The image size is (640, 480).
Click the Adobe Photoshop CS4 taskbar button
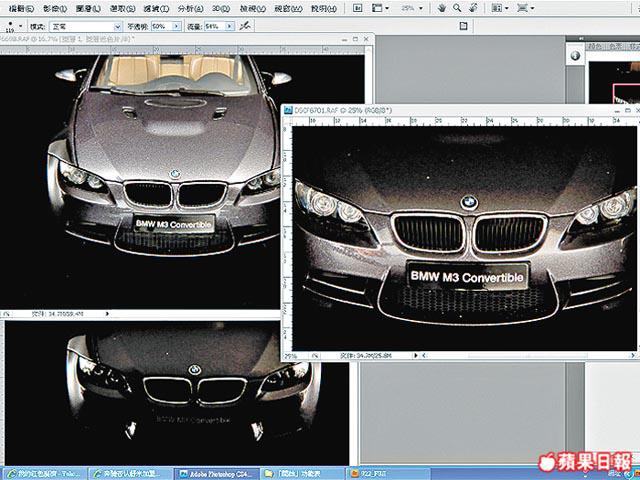point(217,473)
